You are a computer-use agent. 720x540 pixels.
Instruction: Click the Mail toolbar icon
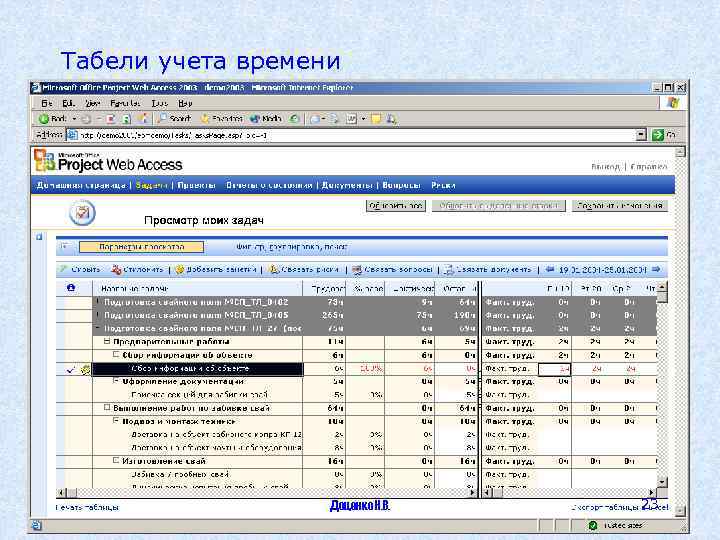[315, 119]
